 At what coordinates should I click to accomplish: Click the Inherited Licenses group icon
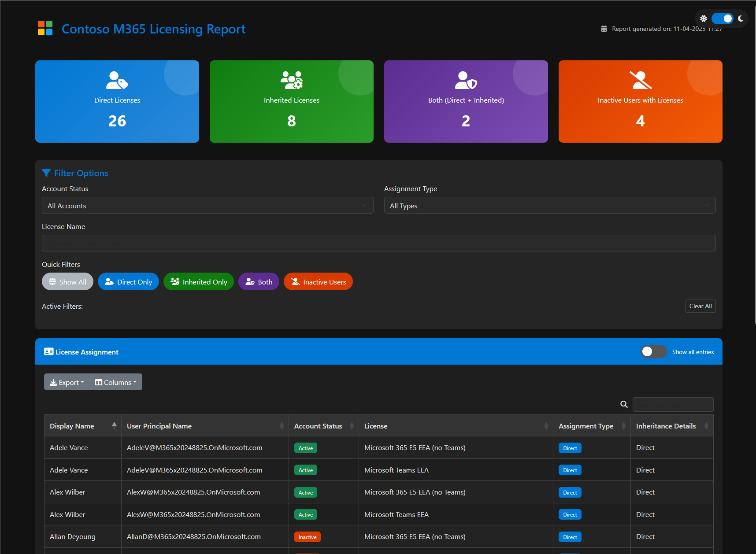pos(291,80)
